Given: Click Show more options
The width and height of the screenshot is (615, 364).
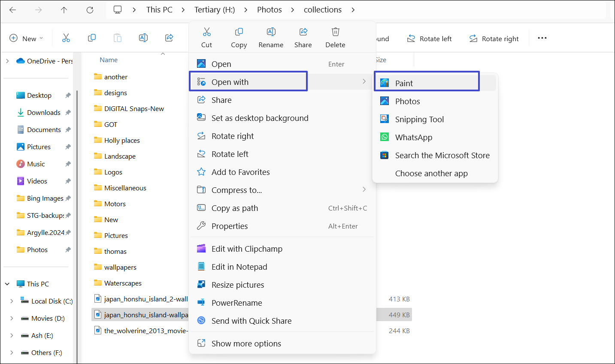Looking at the screenshot, I should point(246,343).
